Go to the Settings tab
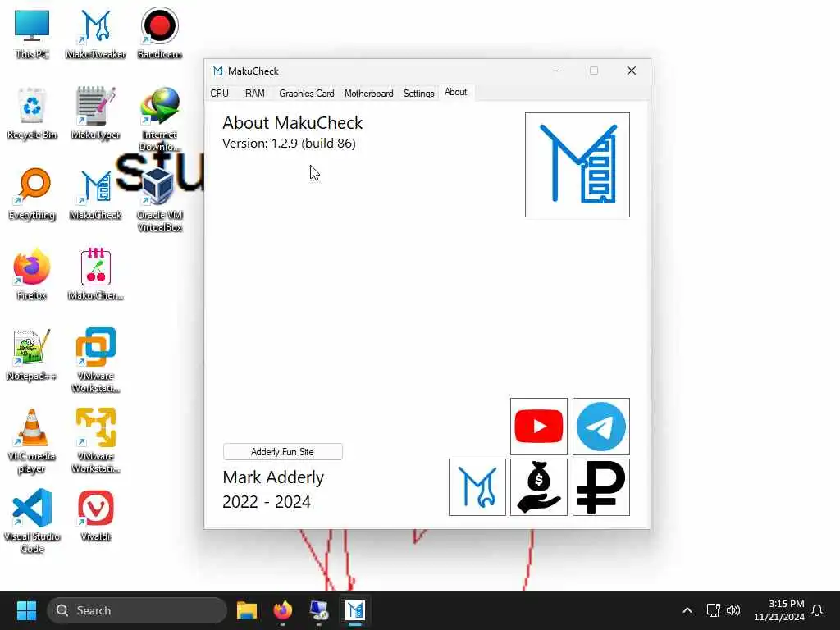The width and height of the screenshot is (840, 630). [419, 94]
